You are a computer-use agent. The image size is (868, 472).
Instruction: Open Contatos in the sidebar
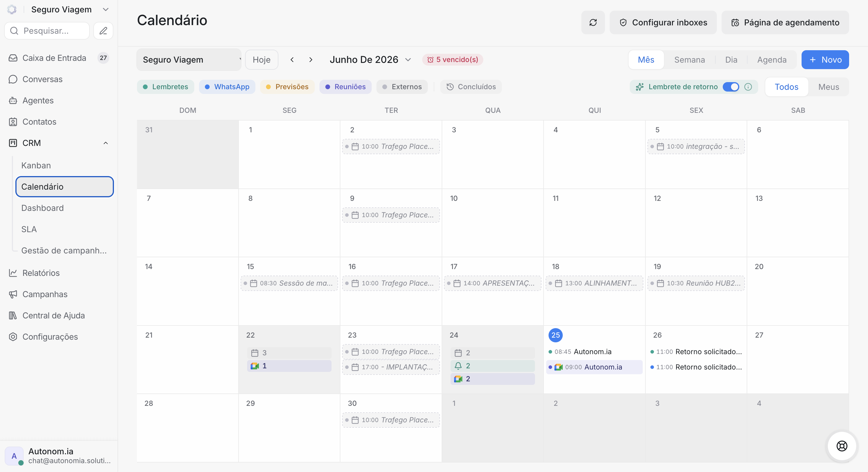click(x=59, y=122)
